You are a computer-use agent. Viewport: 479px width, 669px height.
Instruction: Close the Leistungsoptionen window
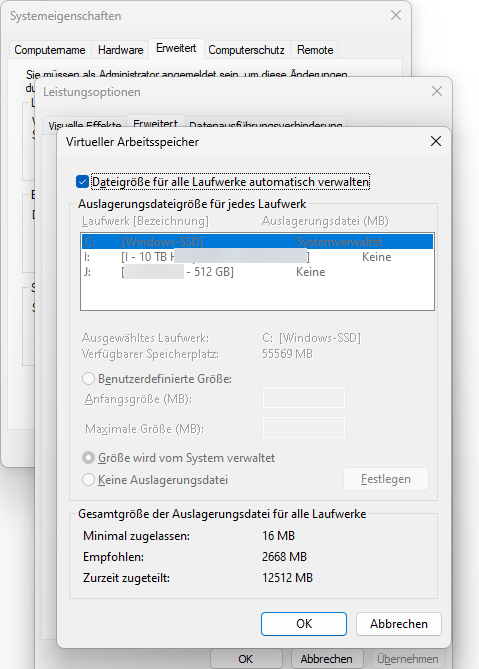tap(436, 91)
